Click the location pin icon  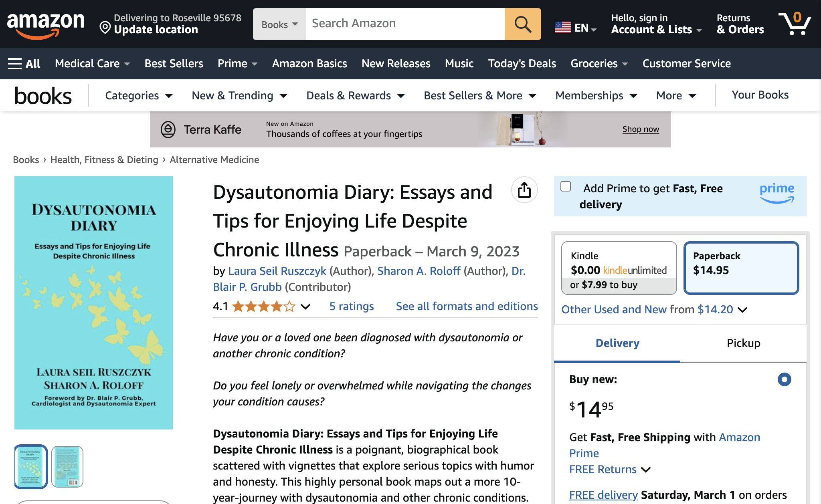tap(105, 28)
